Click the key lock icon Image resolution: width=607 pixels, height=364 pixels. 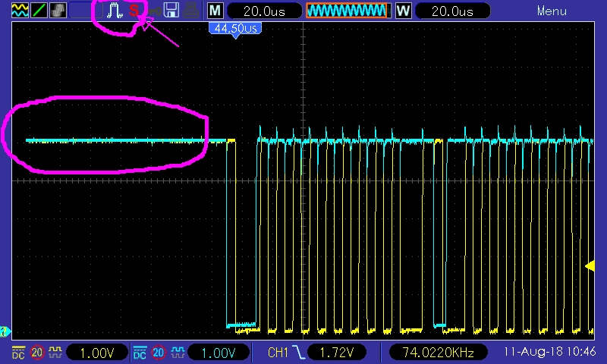tap(154, 11)
